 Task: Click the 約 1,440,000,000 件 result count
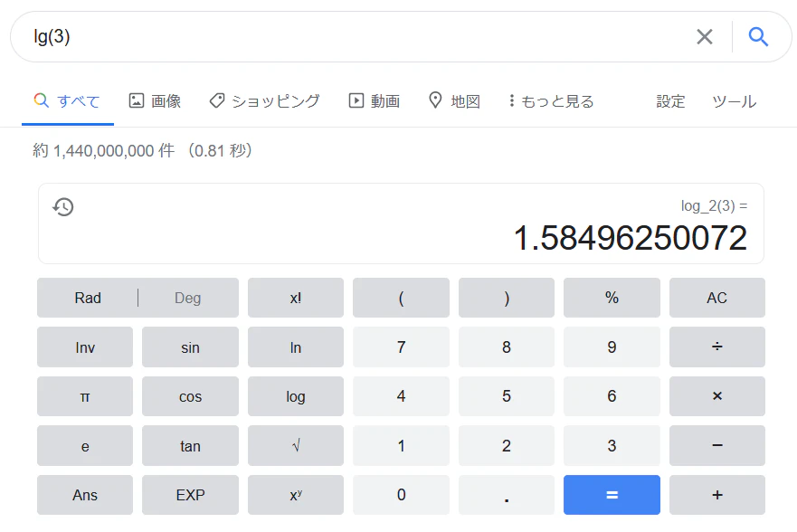click(104, 151)
